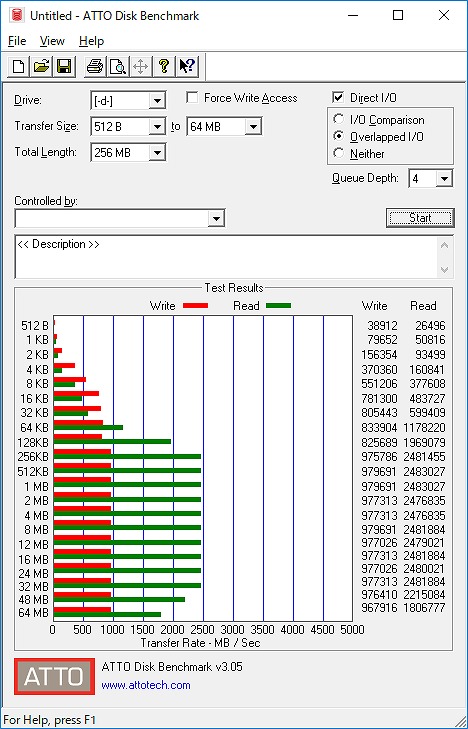Click the Print toolbar icon
This screenshot has height=729, width=468.
(x=95, y=66)
